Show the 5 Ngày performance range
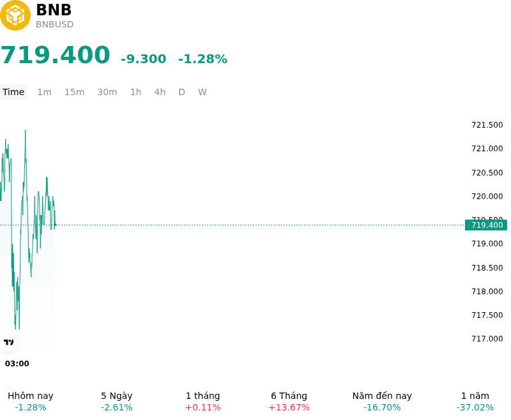This screenshot has width=511, height=420. [117, 401]
